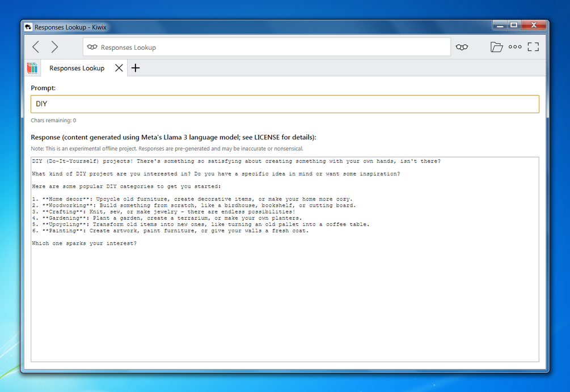Click 'Which one sparks your interest?' text
The image size is (570, 392).
coord(85,243)
